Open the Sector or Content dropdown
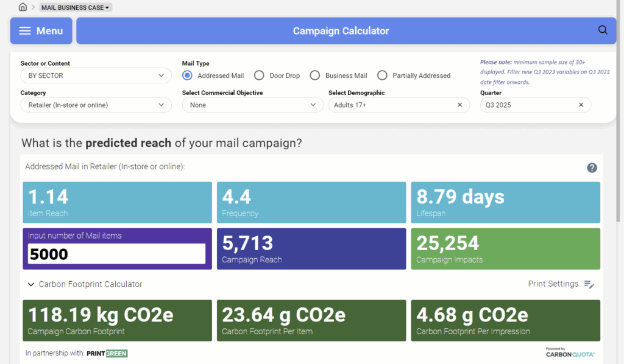This screenshot has height=364, width=624. [x=96, y=75]
